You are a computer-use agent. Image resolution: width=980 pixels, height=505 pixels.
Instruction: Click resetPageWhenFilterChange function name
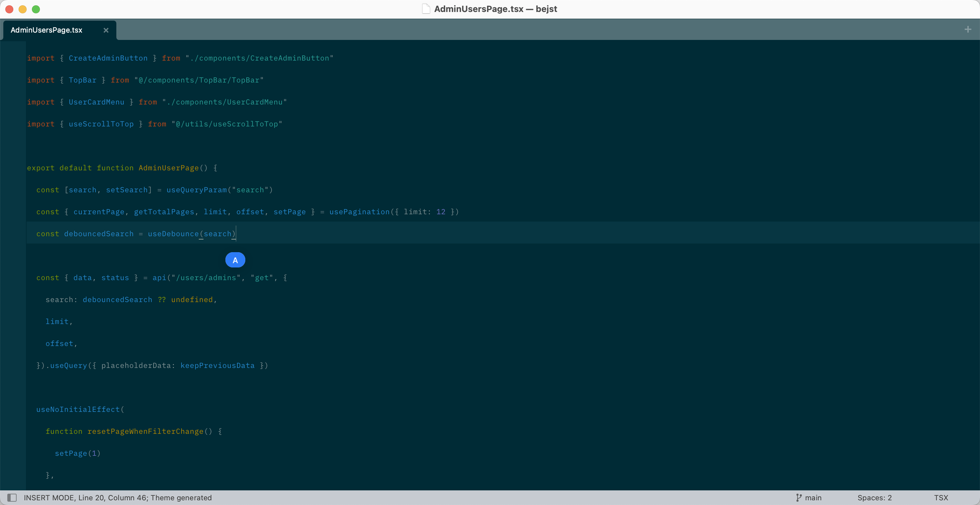(x=145, y=431)
